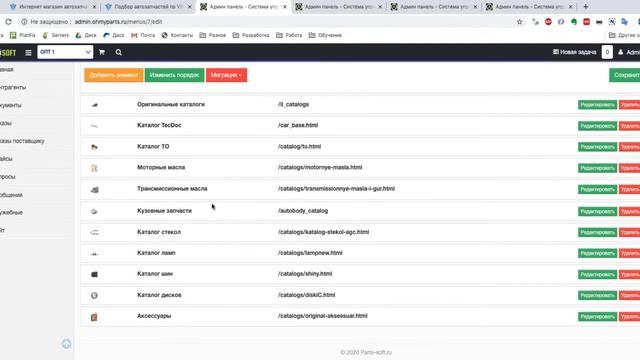Reload the page with refresh icon
The image size is (640, 360).
8,22
